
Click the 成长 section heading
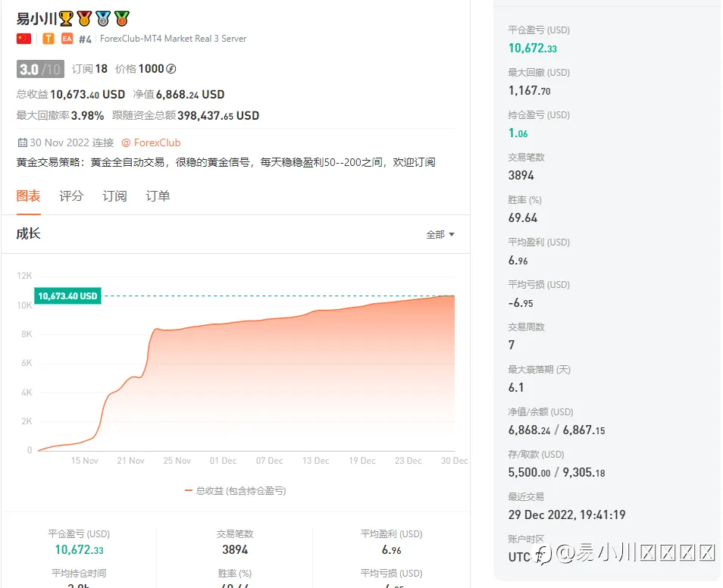tap(29, 234)
